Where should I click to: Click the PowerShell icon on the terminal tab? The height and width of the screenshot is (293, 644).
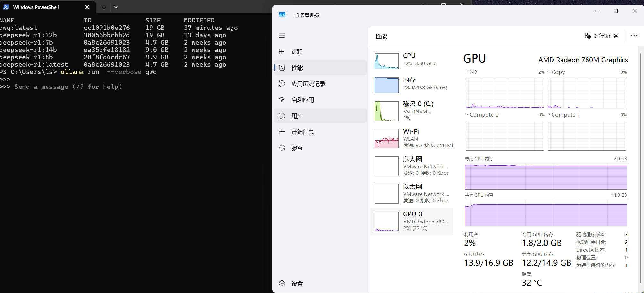[x=6, y=7]
